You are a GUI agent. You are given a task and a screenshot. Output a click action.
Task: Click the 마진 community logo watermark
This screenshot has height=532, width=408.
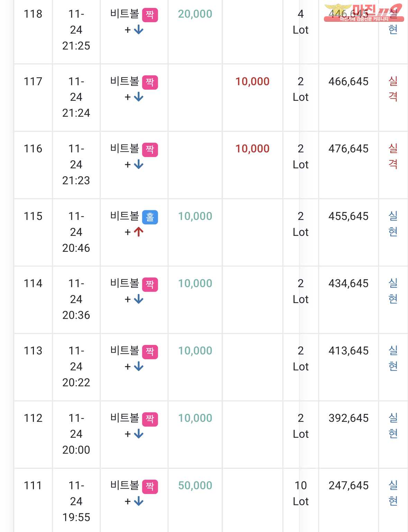(x=364, y=12)
